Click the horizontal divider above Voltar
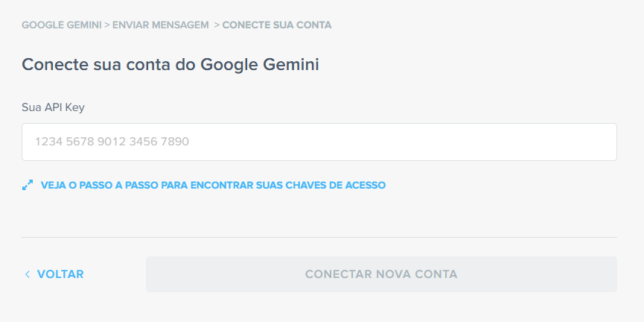The image size is (644, 322). pyautogui.click(x=319, y=237)
